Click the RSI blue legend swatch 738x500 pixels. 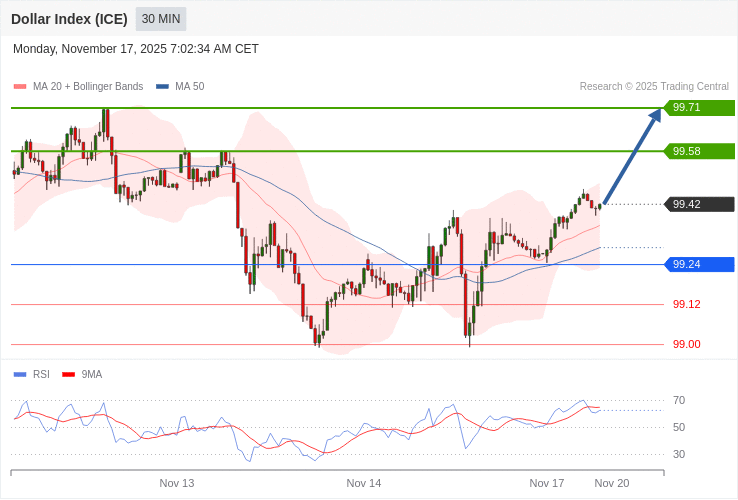20,375
